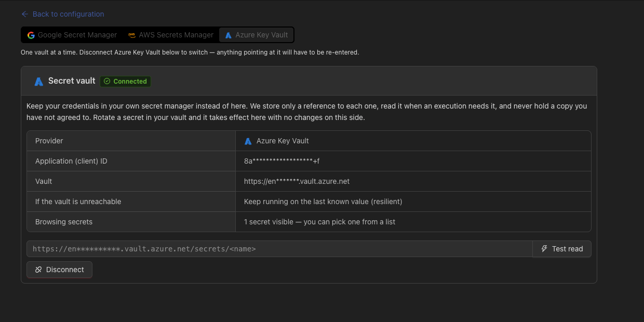Click the checkmark icon in Connected badge
644x322 pixels.
coord(107,81)
